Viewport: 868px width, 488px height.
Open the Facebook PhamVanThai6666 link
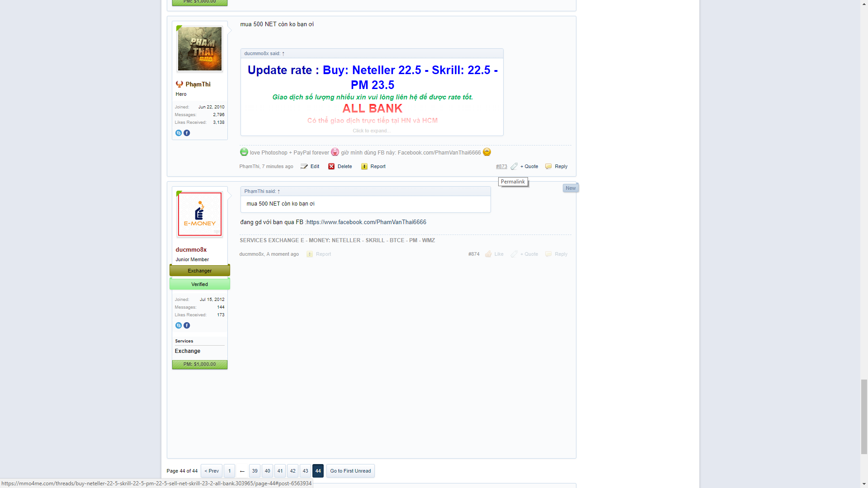(366, 222)
